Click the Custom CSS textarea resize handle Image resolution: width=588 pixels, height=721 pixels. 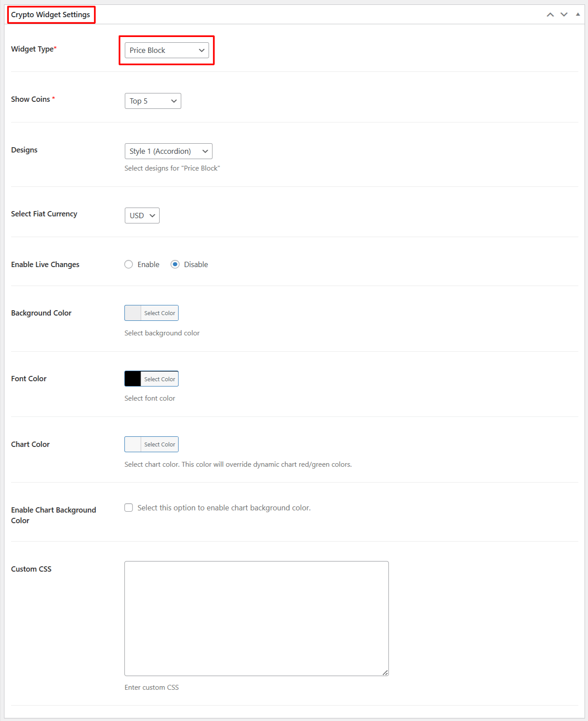385,673
